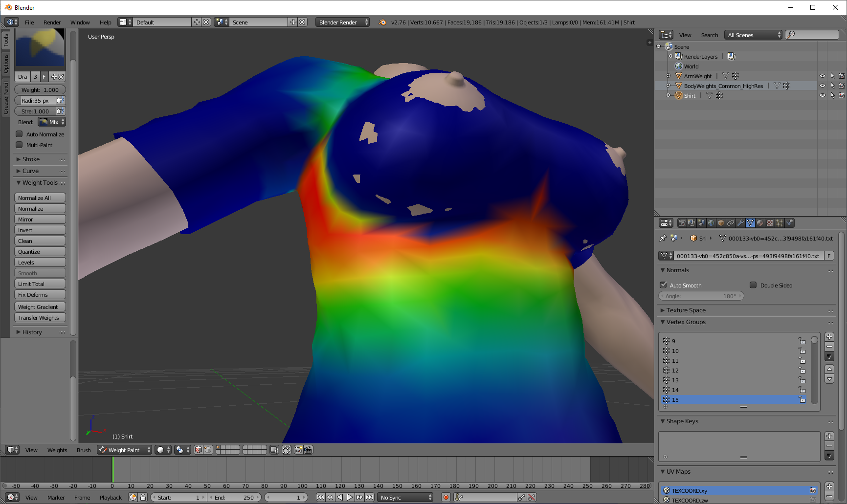Open Texture checkerboard properties tab
Screen dimensions: 847x504
point(770,223)
